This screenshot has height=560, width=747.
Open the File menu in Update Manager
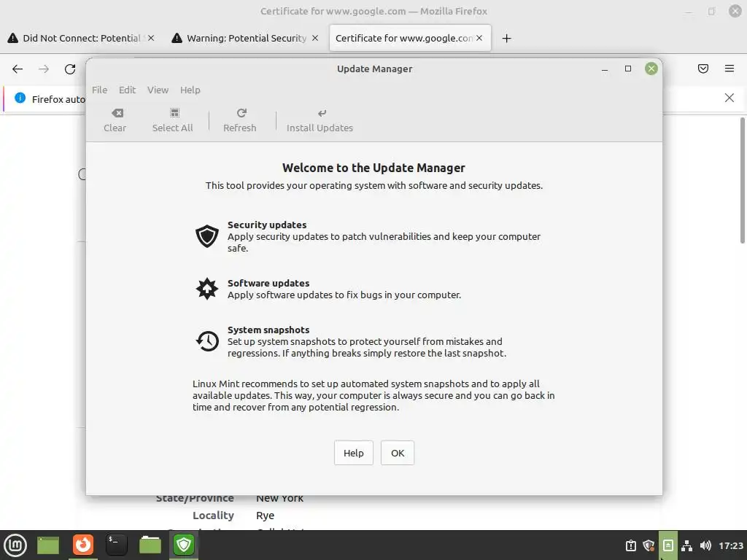click(x=99, y=90)
